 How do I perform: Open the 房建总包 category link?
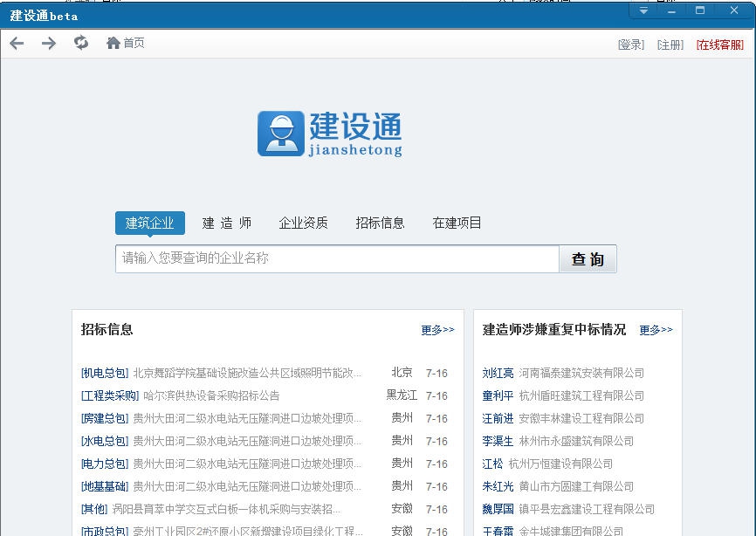pos(105,418)
